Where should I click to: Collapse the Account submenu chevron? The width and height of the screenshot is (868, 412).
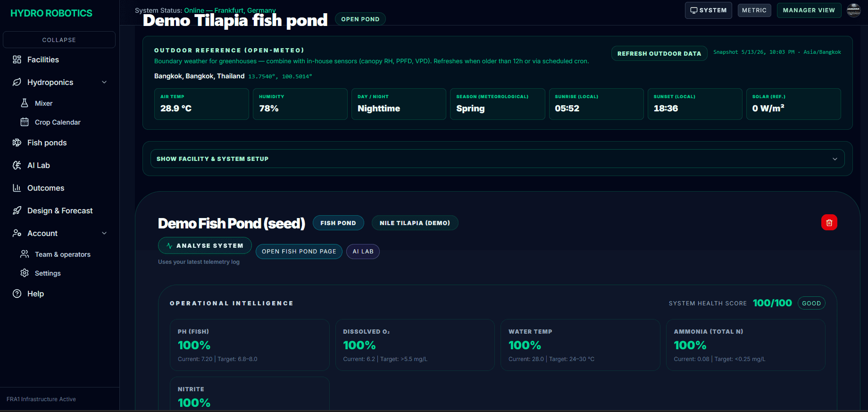104,233
